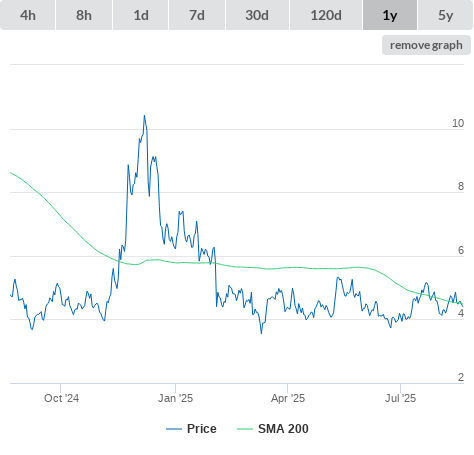Screen dimensions: 474x455
Task: Show the 30d price chart
Action: pos(257,15)
